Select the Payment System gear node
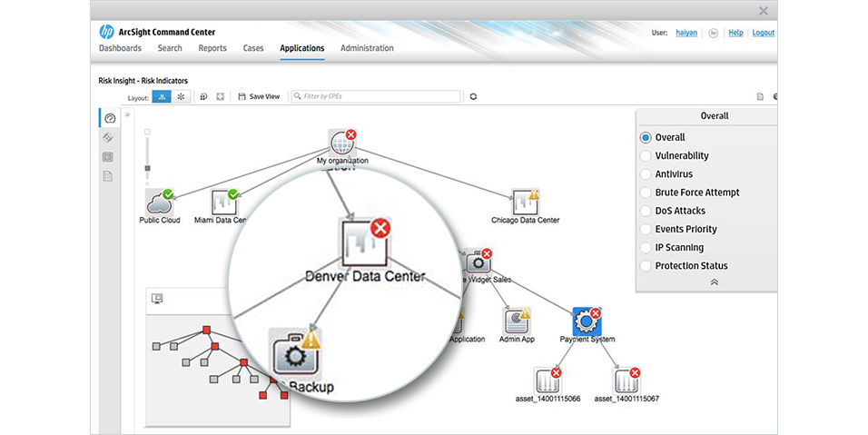Viewport: 868px width, 435px height. tap(587, 321)
